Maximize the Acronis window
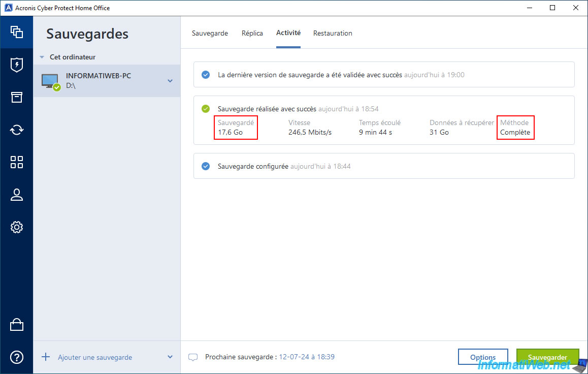 point(552,8)
